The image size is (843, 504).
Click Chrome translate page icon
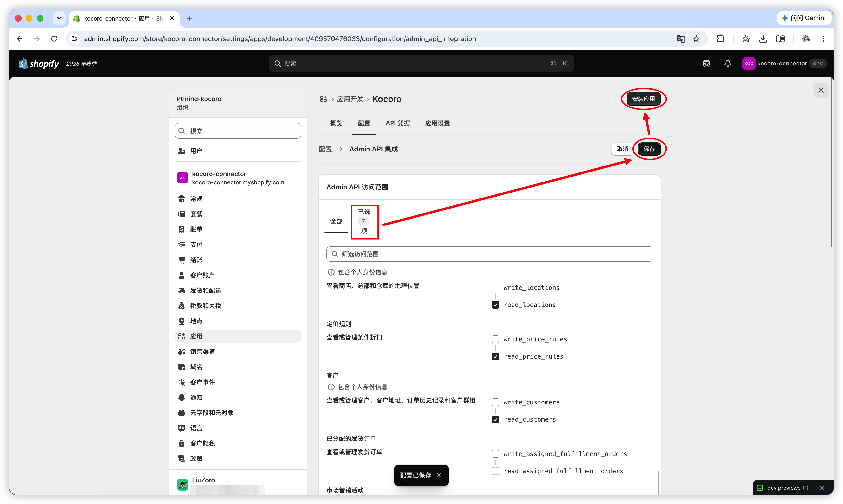tap(680, 39)
